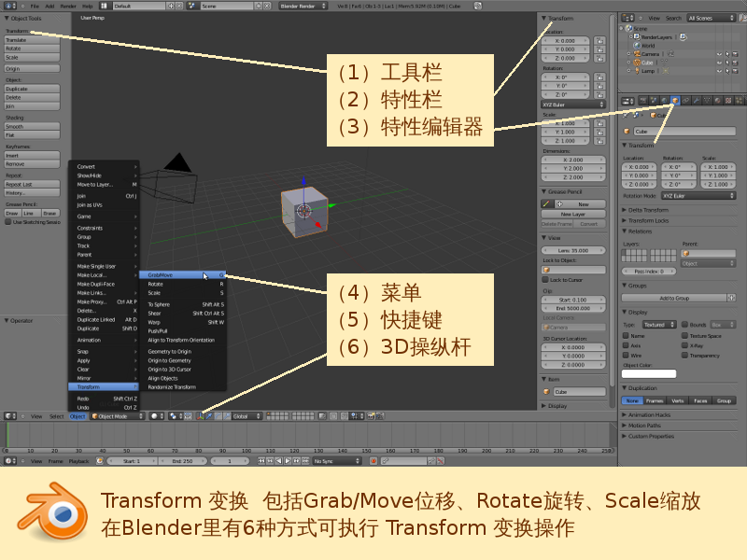
Task: Click the World globe icon in outliner
Action: [x=637, y=45]
